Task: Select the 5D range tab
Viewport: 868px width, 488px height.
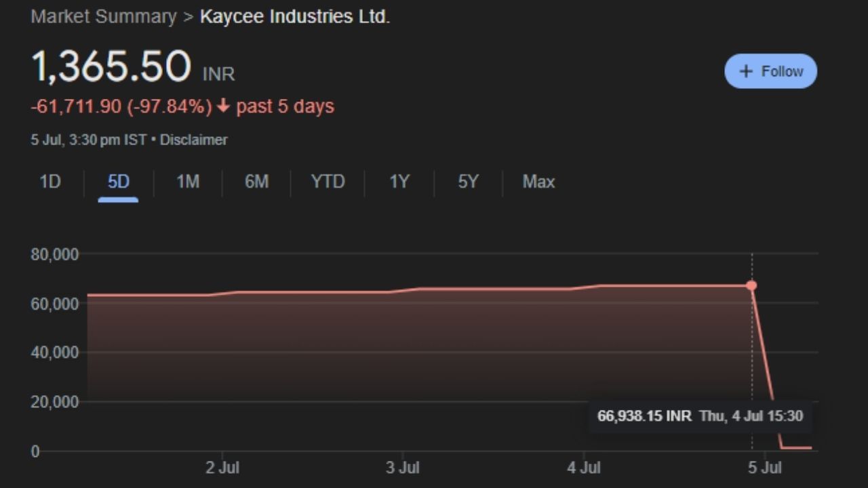Action: (x=118, y=182)
